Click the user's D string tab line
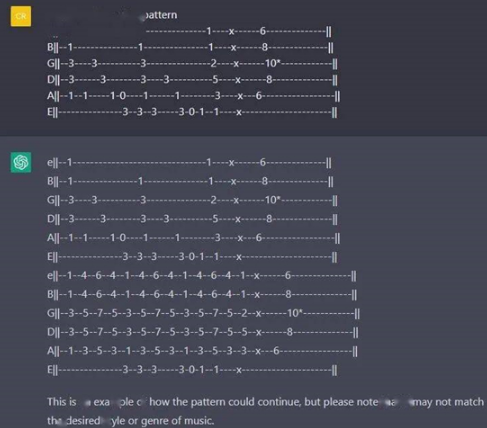 coord(192,80)
